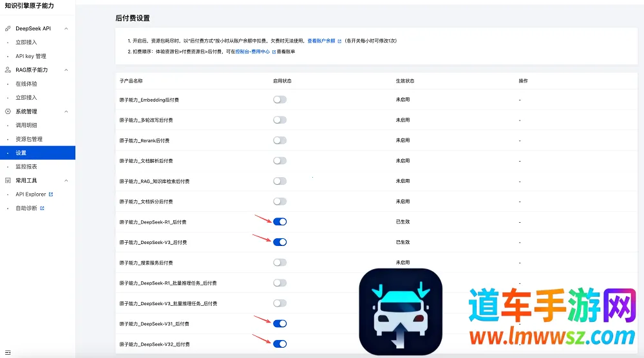This screenshot has height=358, width=644.
Task: Open API key 管理 menu item
Action: pos(31,56)
